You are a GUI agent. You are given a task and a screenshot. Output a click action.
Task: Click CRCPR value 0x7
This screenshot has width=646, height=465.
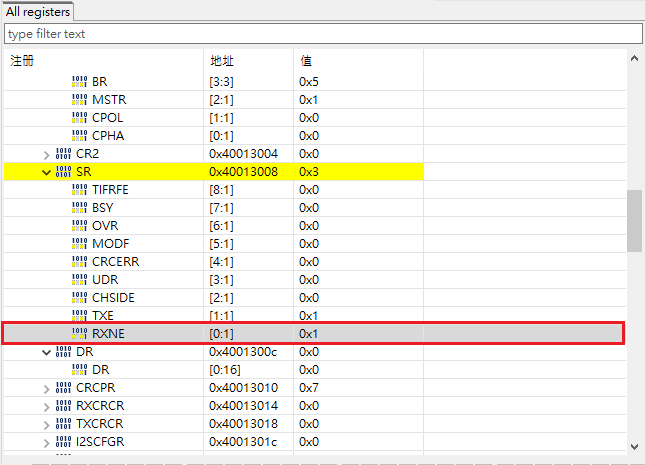pos(309,388)
